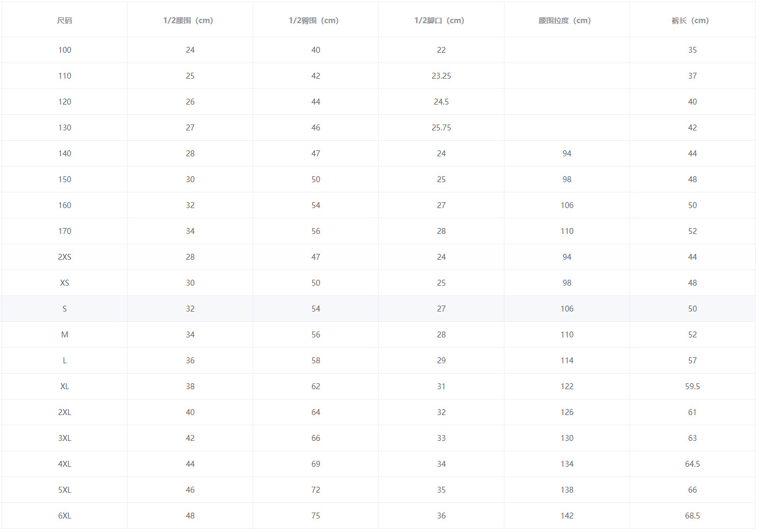Click the 尺码 column header

coord(65,20)
